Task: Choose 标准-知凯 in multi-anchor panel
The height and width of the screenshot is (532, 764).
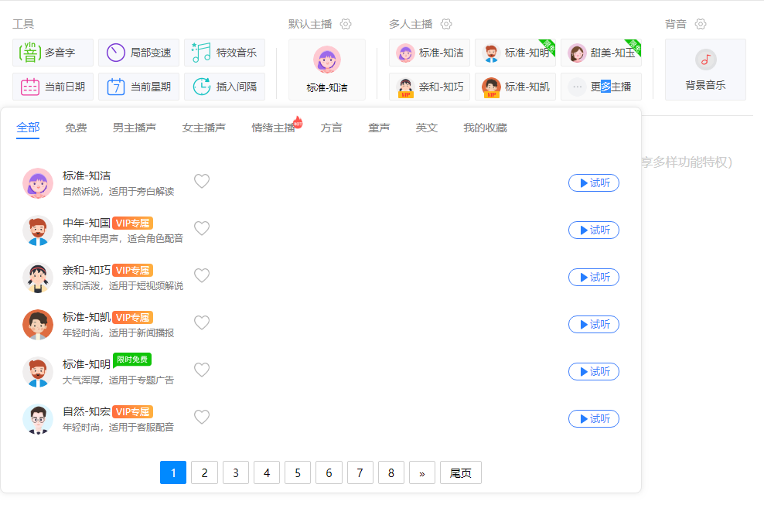Action: 516,87
